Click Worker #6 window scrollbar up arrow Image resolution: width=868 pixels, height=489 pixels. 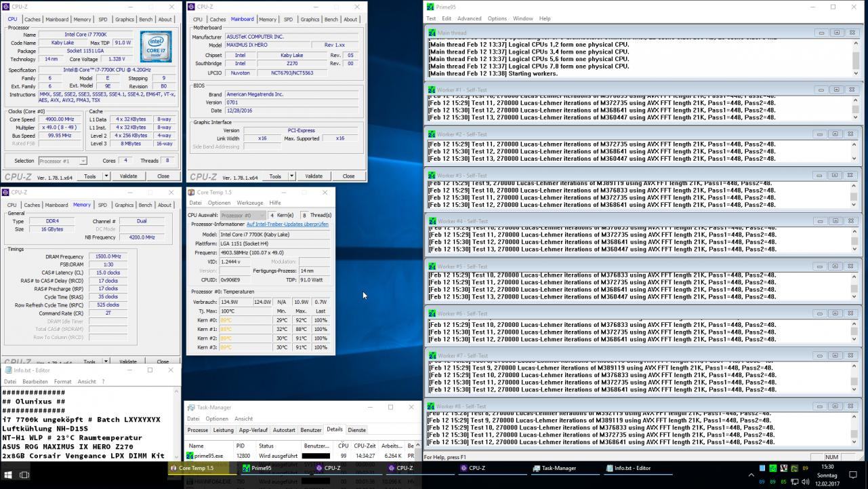click(855, 324)
